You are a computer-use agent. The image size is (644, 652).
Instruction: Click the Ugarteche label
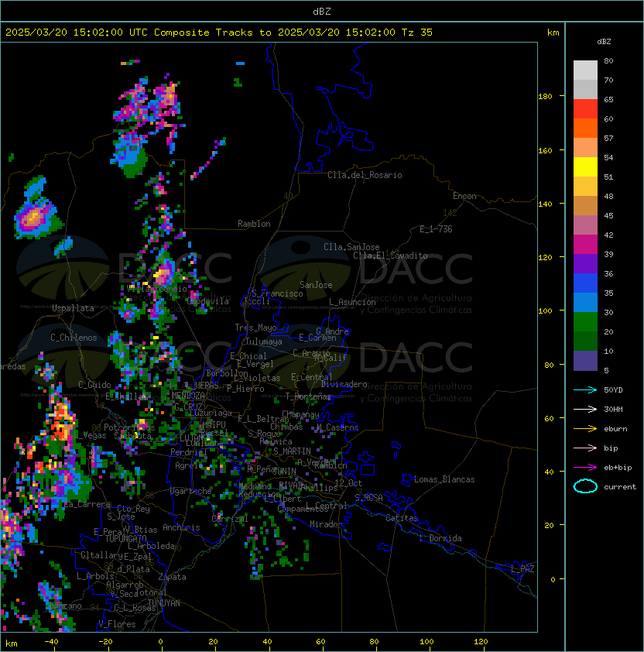click(x=191, y=491)
